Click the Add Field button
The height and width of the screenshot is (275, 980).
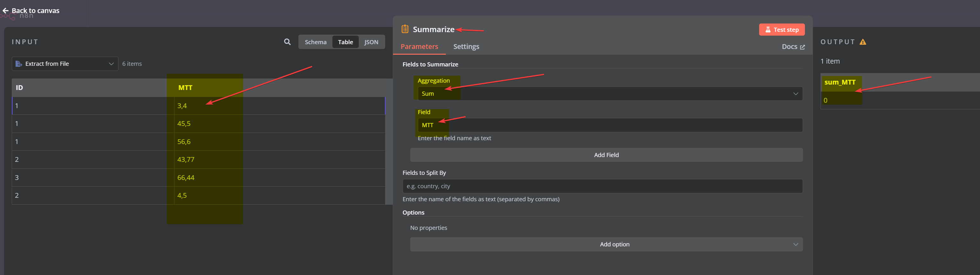click(606, 155)
